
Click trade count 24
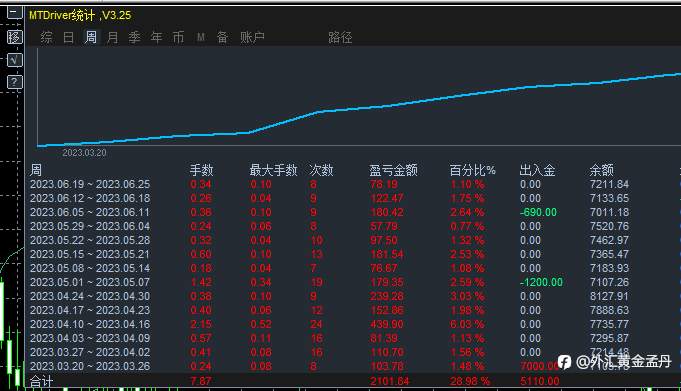[316, 324]
